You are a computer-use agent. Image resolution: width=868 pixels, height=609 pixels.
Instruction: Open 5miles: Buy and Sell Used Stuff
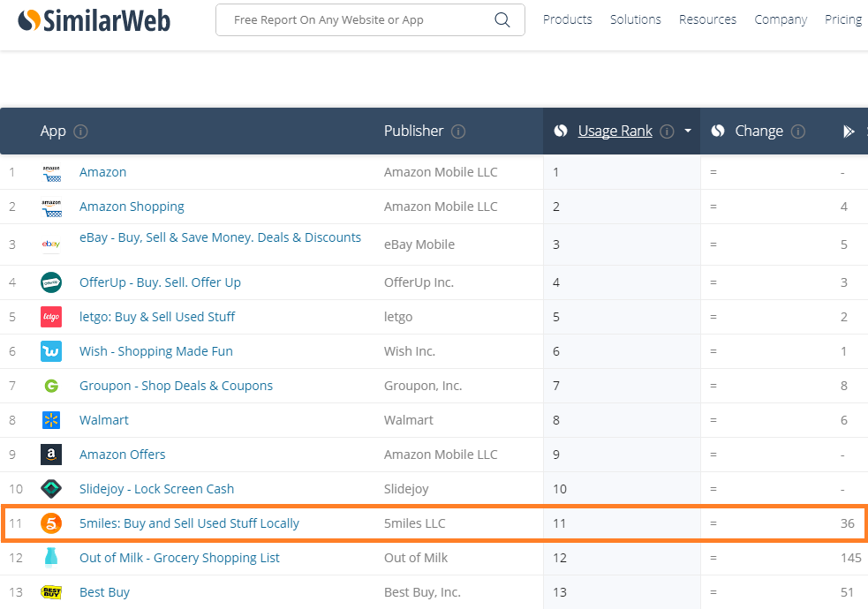[189, 523]
